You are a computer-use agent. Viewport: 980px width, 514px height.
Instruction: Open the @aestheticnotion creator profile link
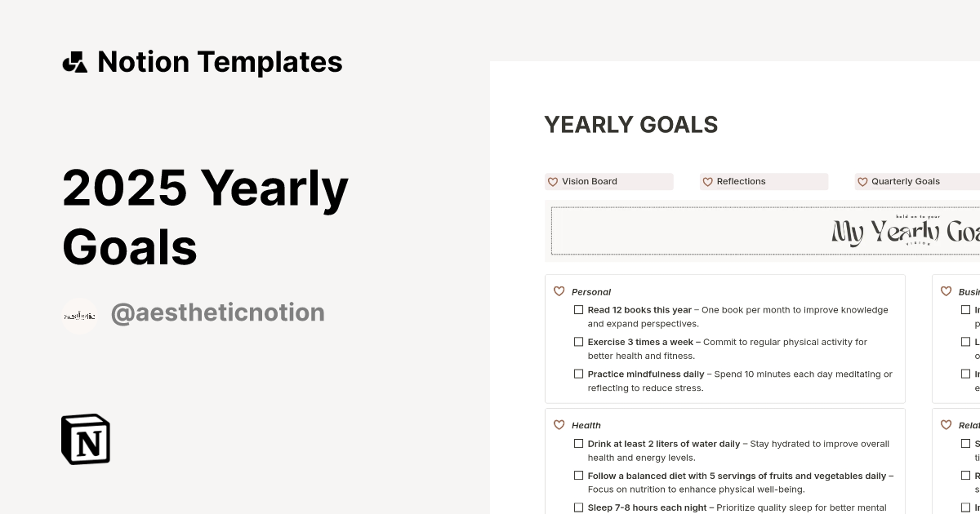pos(217,312)
